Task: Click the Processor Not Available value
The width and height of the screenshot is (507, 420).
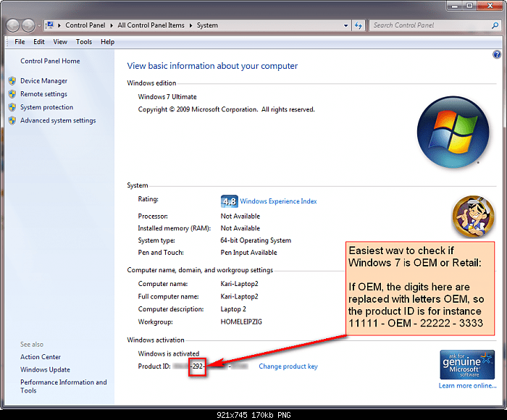Action: pos(240,217)
